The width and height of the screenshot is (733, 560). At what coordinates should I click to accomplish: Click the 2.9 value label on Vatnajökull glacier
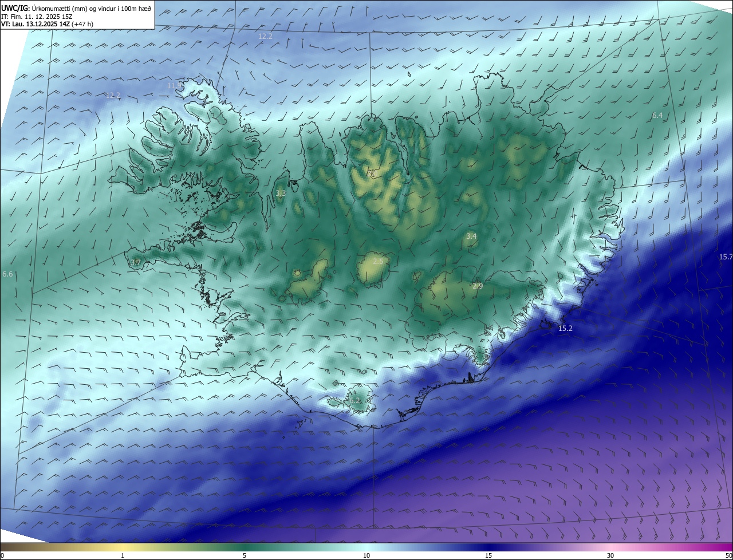point(478,286)
